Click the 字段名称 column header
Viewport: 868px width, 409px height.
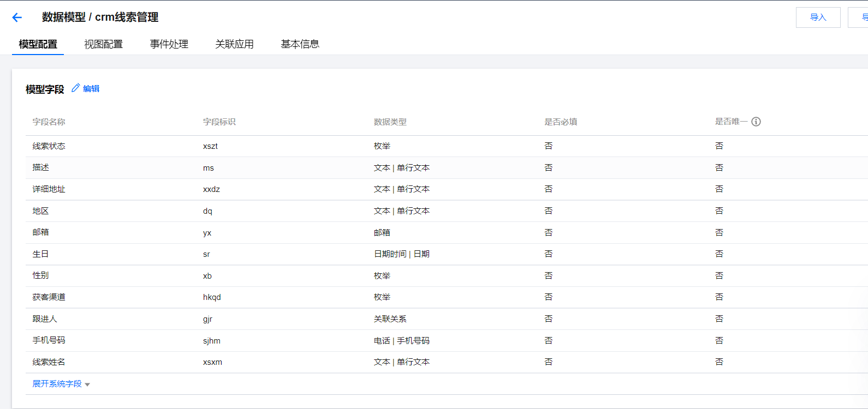pos(49,122)
